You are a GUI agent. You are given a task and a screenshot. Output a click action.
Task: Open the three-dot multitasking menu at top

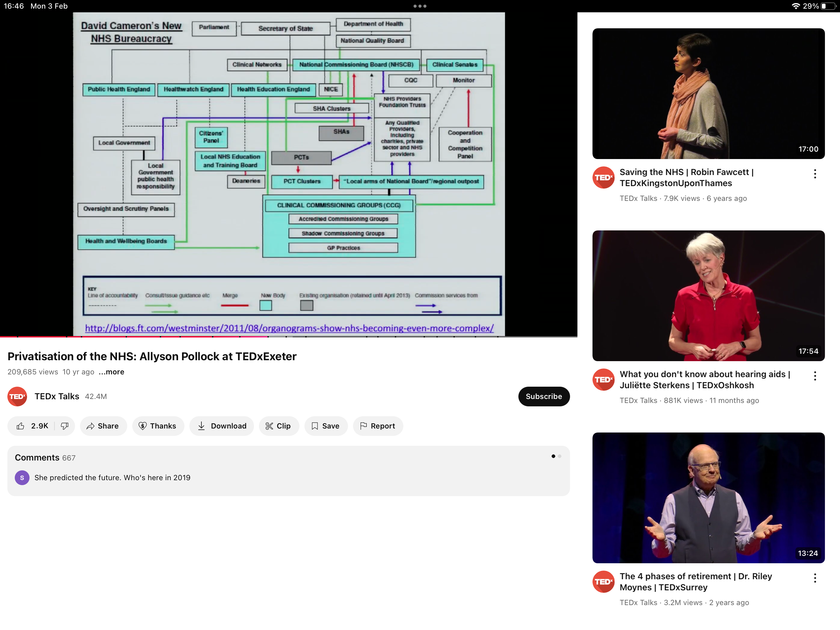[x=420, y=6]
